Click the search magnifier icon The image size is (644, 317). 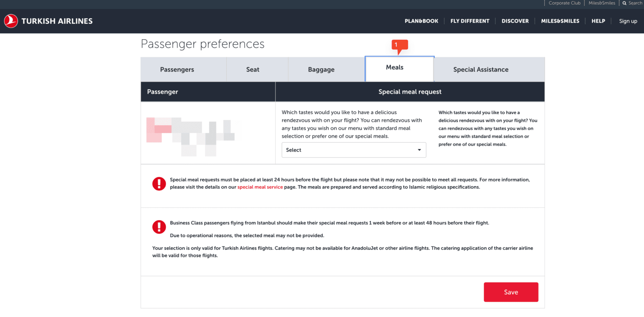click(624, 3)
